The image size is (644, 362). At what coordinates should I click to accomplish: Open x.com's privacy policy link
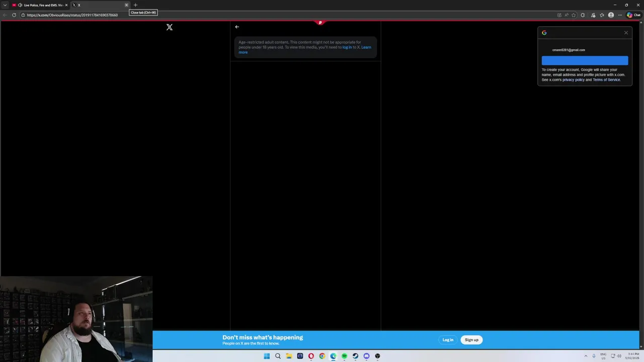[x=574, y=80]
